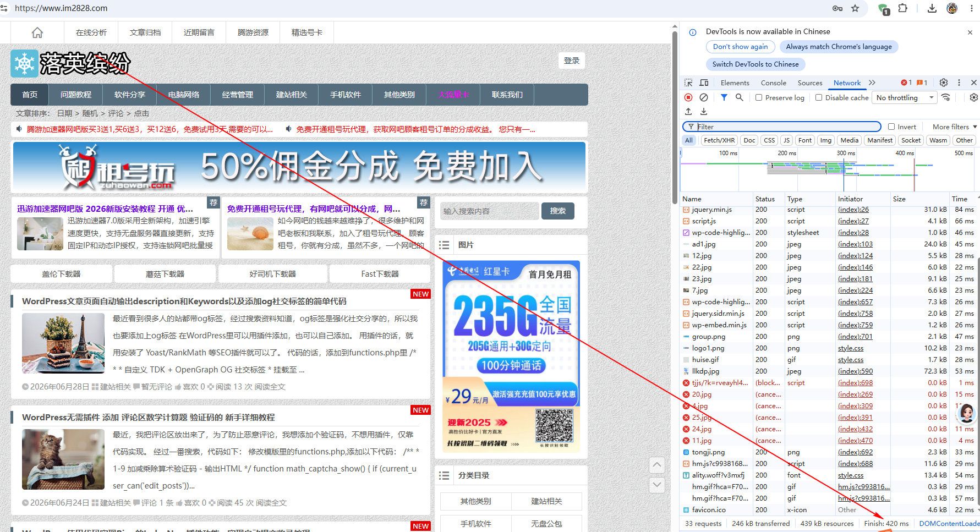The image size is (980, 532).
Task: Filter requests by Img type
Action: (x=826, y=140)
